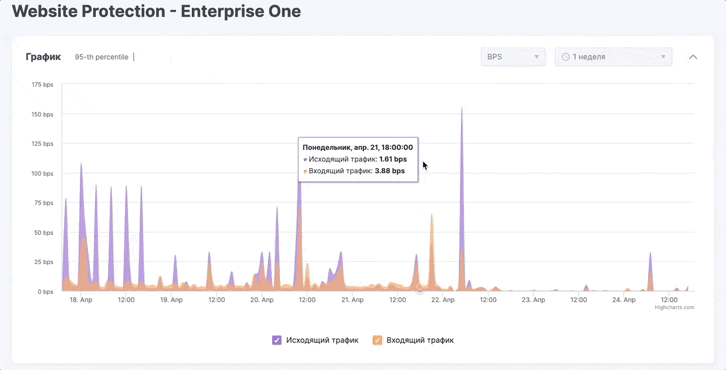Click the "75 bps" y-axis label

[44, 203]
